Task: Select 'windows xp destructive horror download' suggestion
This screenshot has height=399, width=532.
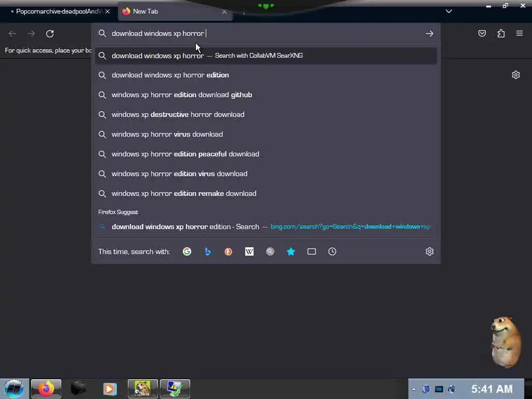Action: (266, 115)
